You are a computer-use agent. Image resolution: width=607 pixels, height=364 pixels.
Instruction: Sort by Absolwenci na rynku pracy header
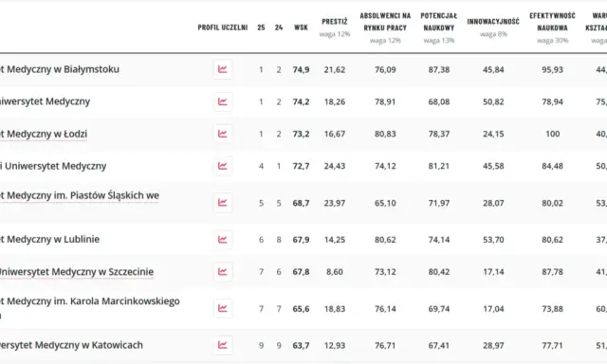pos(385,22)
